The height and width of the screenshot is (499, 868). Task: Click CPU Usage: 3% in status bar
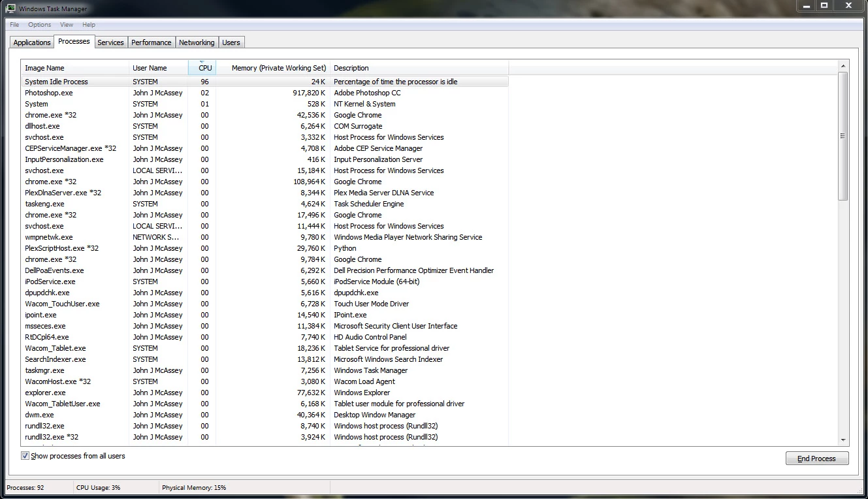pos(98,487)
